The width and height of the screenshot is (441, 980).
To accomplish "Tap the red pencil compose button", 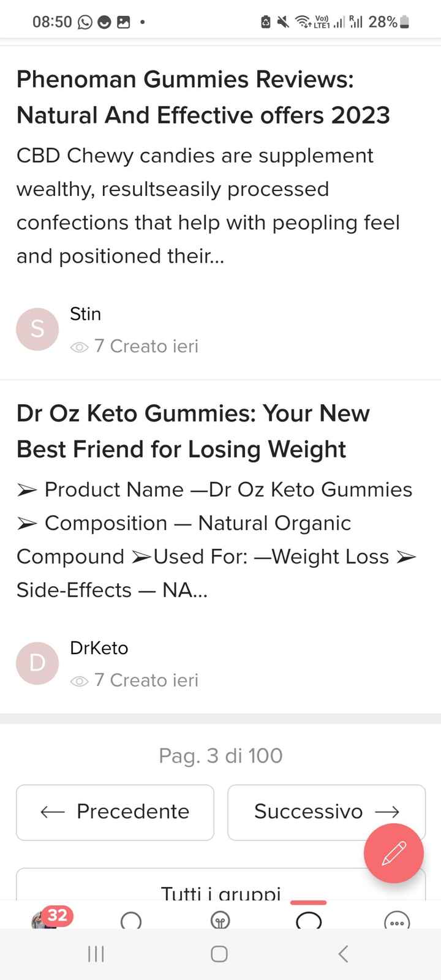I will click(x=393, y=853).
